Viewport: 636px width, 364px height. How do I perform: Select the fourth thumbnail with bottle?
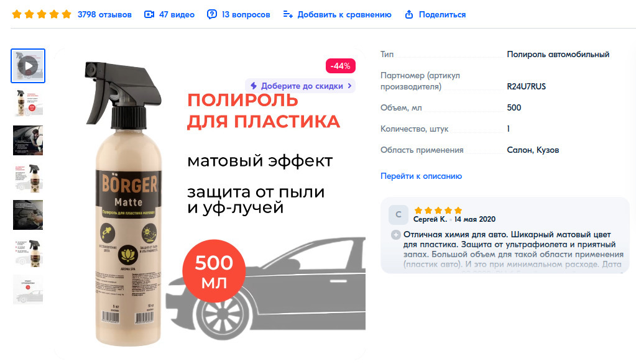tap(28, 178)
